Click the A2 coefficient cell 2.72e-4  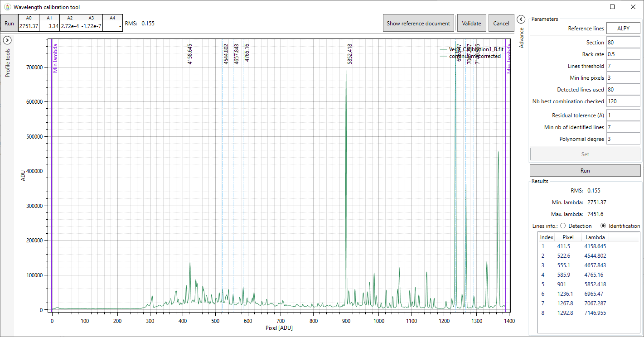(x=70, y=26)
